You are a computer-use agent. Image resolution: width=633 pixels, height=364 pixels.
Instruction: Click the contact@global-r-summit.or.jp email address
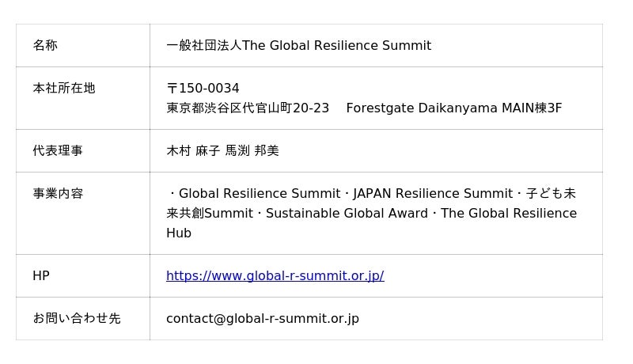pos(262,319)
